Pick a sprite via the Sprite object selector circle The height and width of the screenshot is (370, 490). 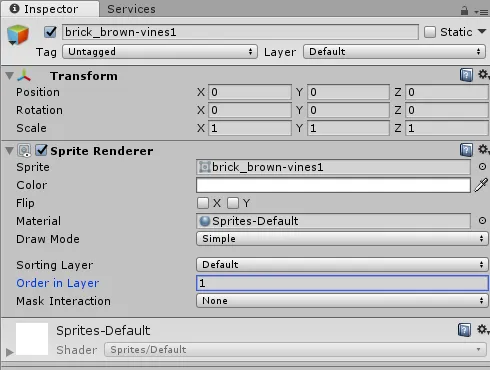coord(482,166)
